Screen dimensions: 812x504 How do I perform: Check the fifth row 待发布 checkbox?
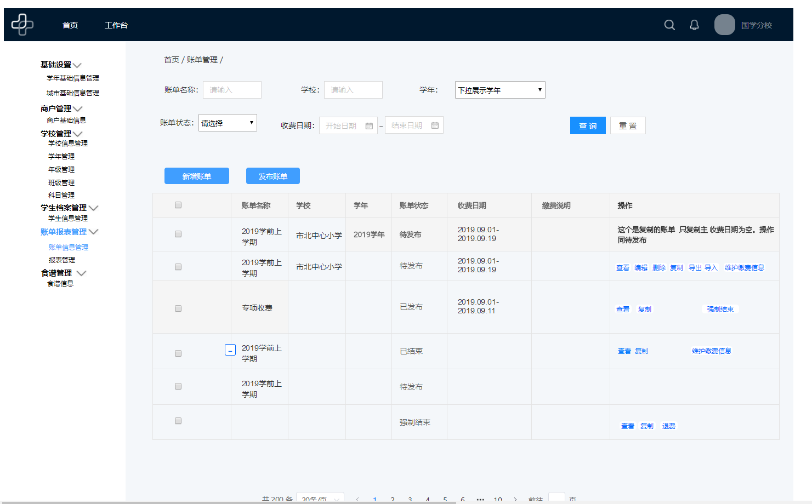click(178, 386)
